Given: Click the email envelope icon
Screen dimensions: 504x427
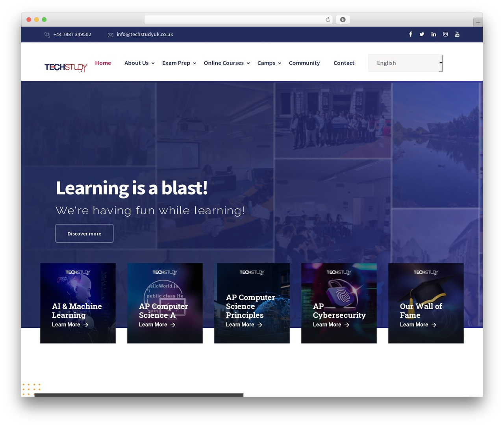Looking at the screenshot, I should tap(111, 35).
